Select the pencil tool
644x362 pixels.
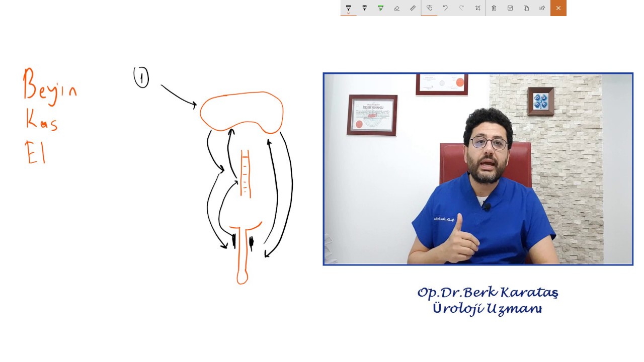coord(364,8)
